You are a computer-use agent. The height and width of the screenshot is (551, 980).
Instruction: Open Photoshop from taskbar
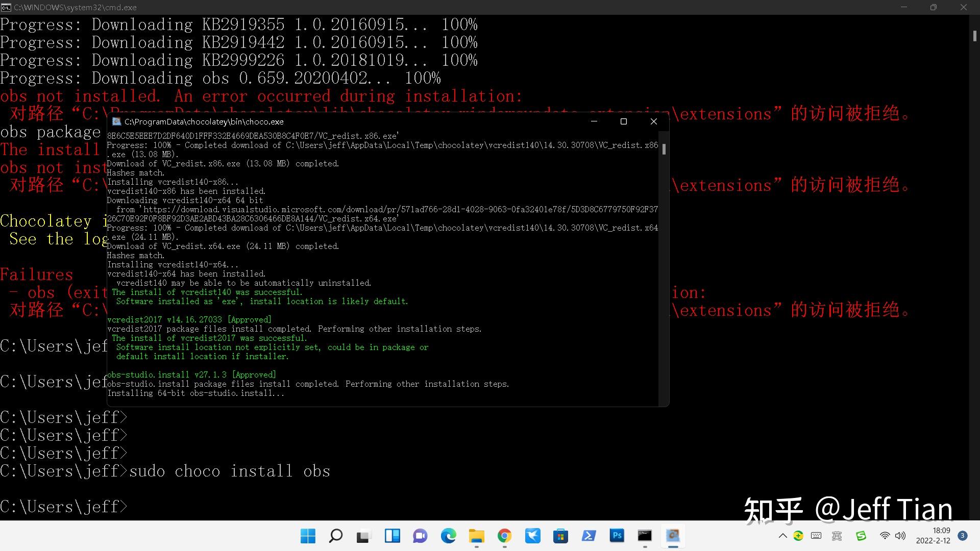point(617,536)
